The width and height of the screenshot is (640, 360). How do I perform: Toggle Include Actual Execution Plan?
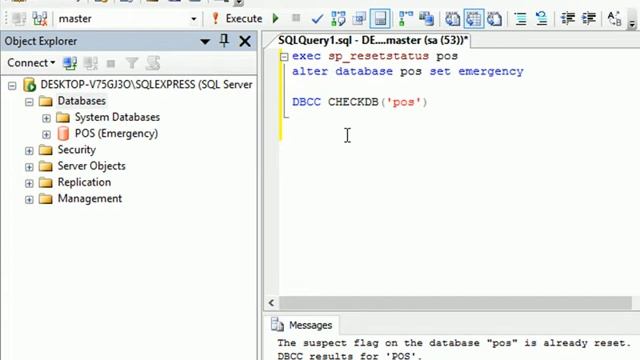click(406, 19)
